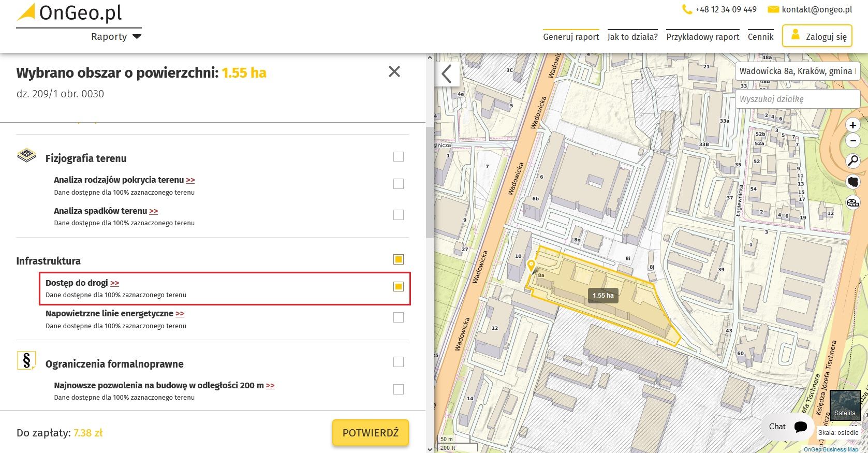Image resolution: width=868 pixels, height=453 pixels.
Task: Open the Cennik menu item
Action: click(760, 37)
